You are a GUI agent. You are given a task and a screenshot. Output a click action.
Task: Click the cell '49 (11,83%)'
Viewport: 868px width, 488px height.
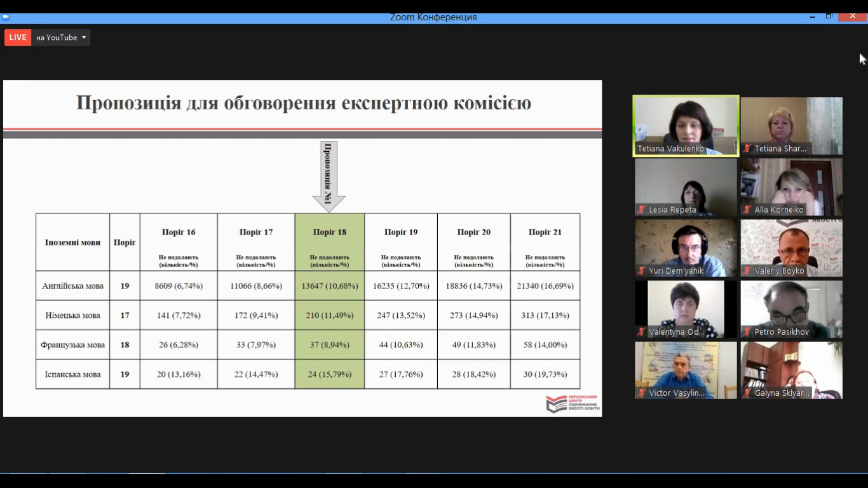click(474, 345)
